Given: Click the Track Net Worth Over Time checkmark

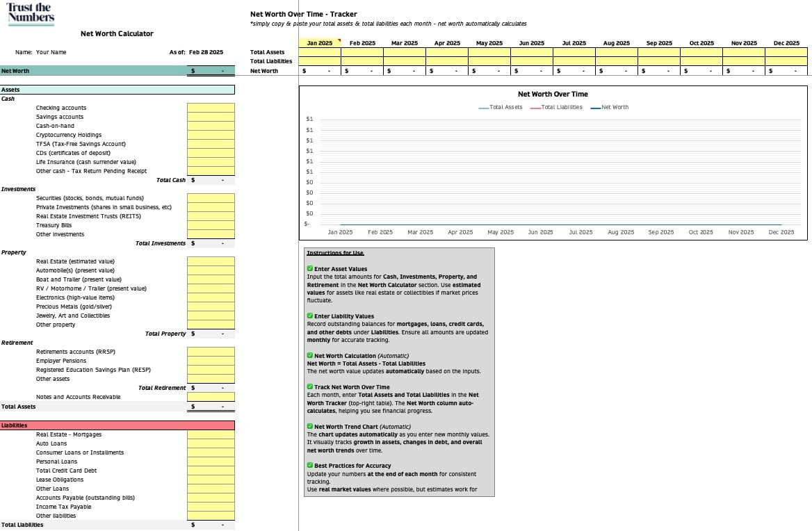Looking at the screenshot, I should point(309,386).
